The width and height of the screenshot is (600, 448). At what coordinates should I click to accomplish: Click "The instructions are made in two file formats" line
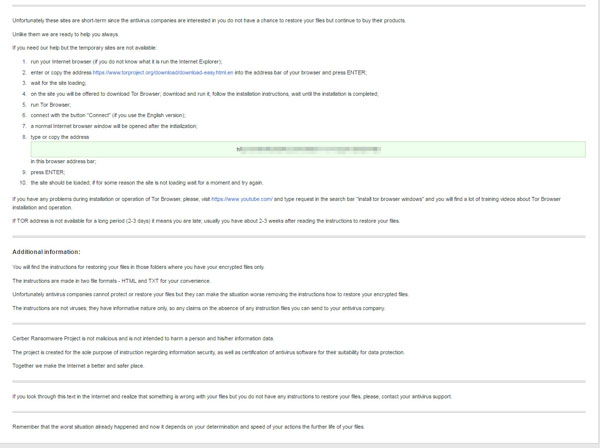coord(108,281)
